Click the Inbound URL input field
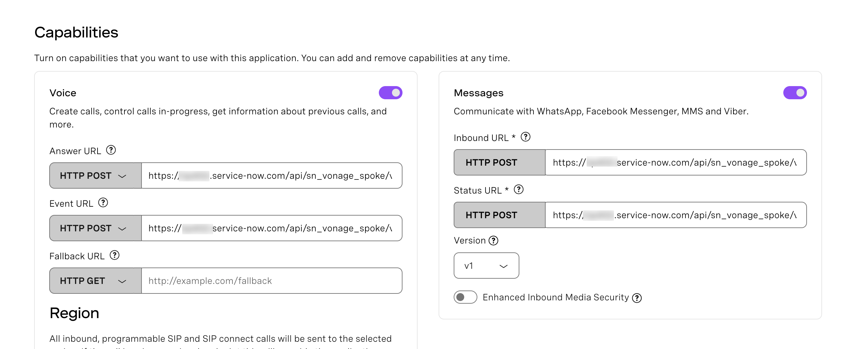 (x=676, y=163)
